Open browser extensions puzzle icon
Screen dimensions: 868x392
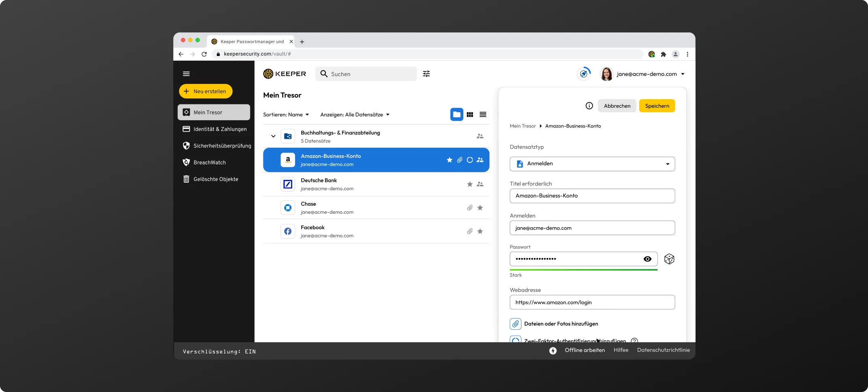point(663,54)
